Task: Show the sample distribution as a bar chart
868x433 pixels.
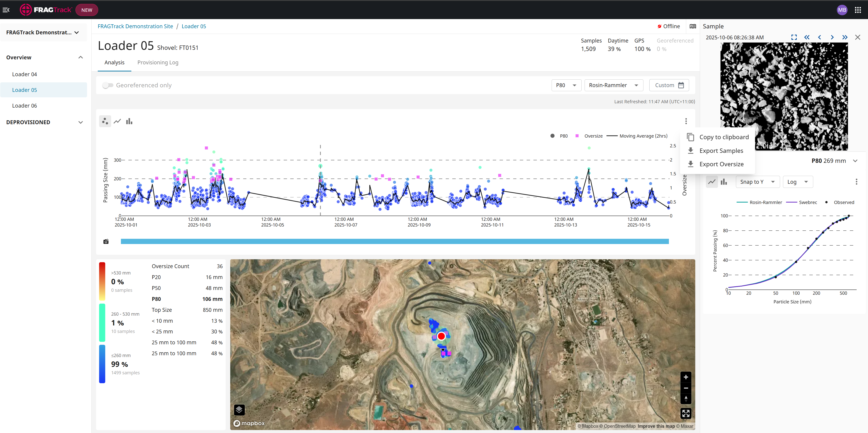Action: (724, 182)
